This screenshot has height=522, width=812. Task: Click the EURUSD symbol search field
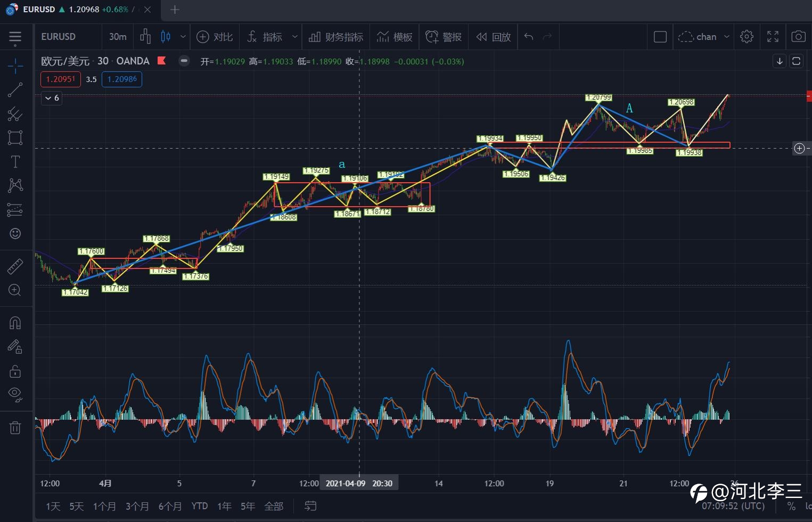[x=59, y=37]
